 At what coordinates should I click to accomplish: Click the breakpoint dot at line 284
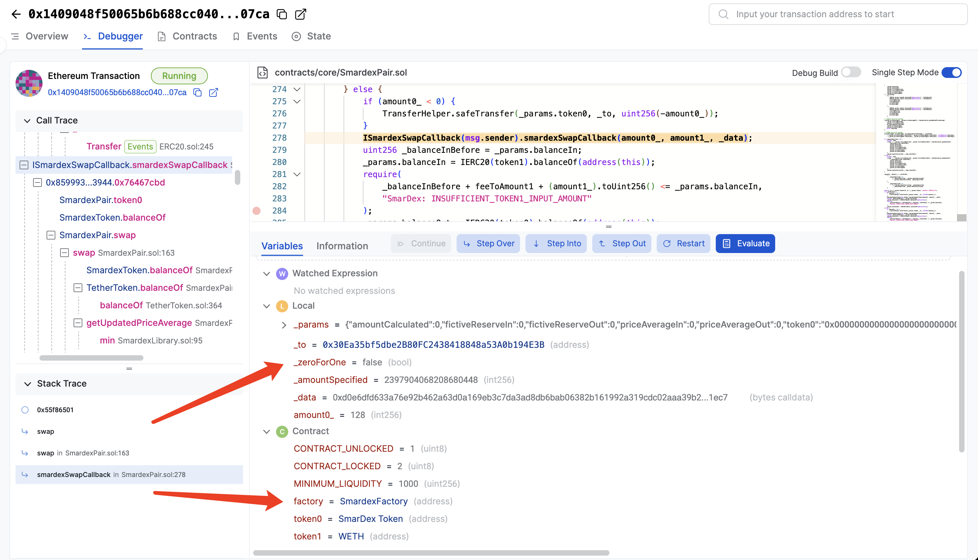coord(256,211)
